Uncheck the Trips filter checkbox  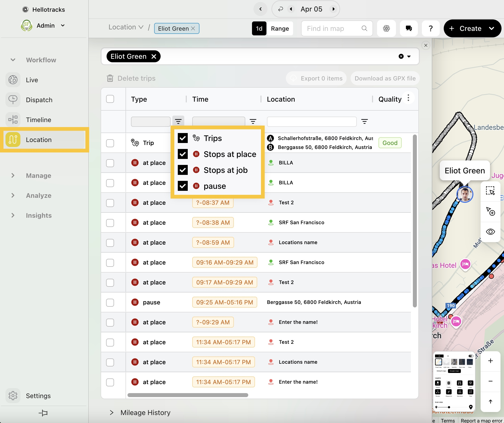(x=183, y=138)
